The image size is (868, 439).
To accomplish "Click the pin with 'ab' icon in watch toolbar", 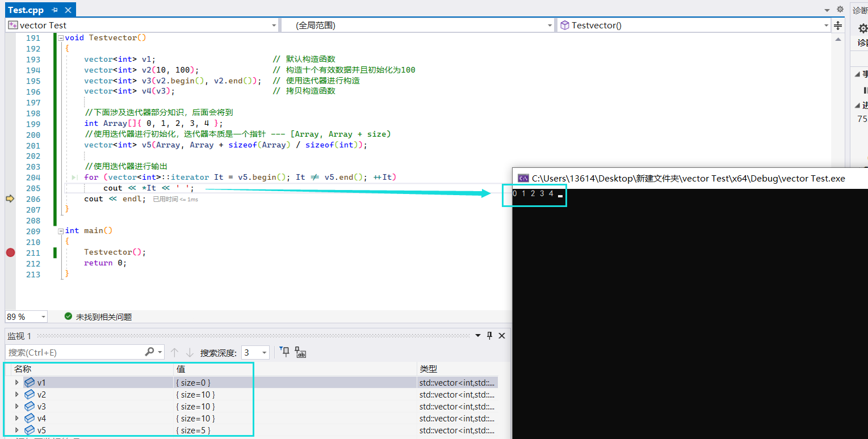I will click(x=300, y=352).
